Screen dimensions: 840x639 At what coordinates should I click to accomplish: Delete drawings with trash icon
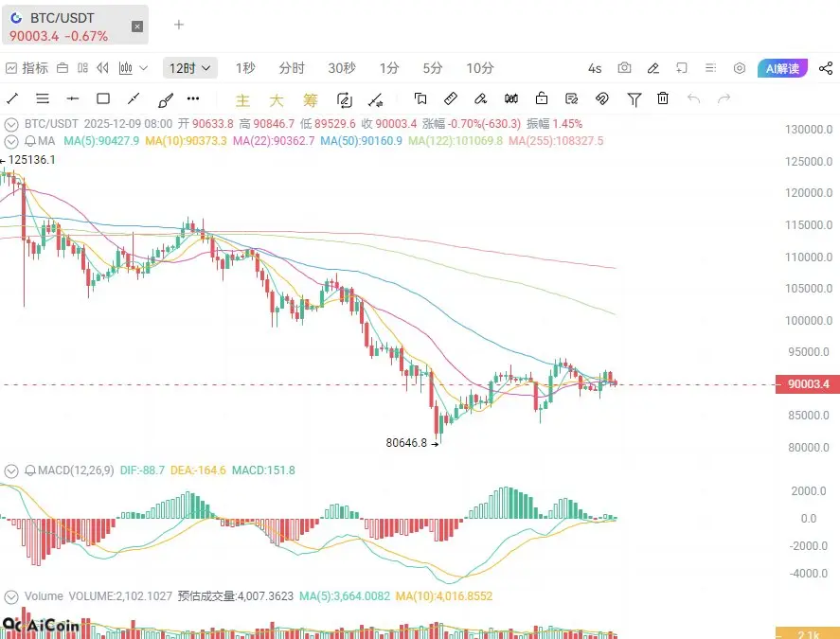click(x=663, y=98)
